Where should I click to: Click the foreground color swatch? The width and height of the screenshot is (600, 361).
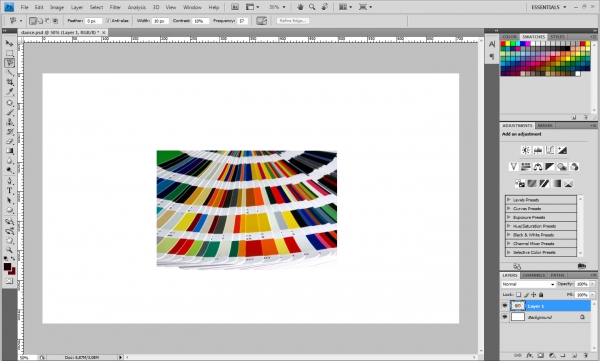coord(7,266)
